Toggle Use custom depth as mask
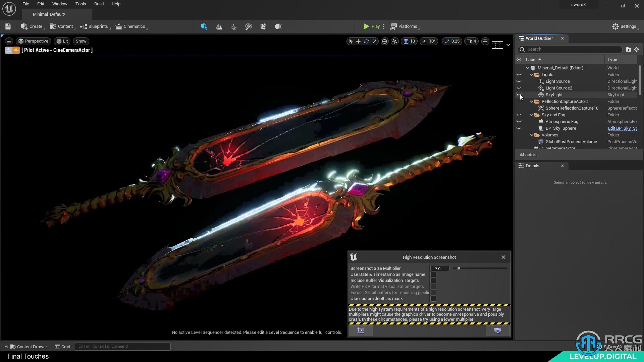 point(433,298)
